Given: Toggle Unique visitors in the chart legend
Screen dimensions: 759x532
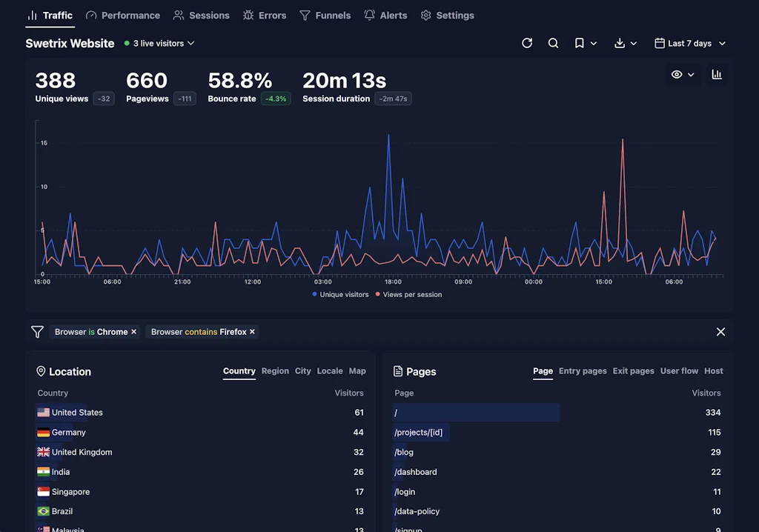Looking at the screenshot, I should tap(340, 294).
